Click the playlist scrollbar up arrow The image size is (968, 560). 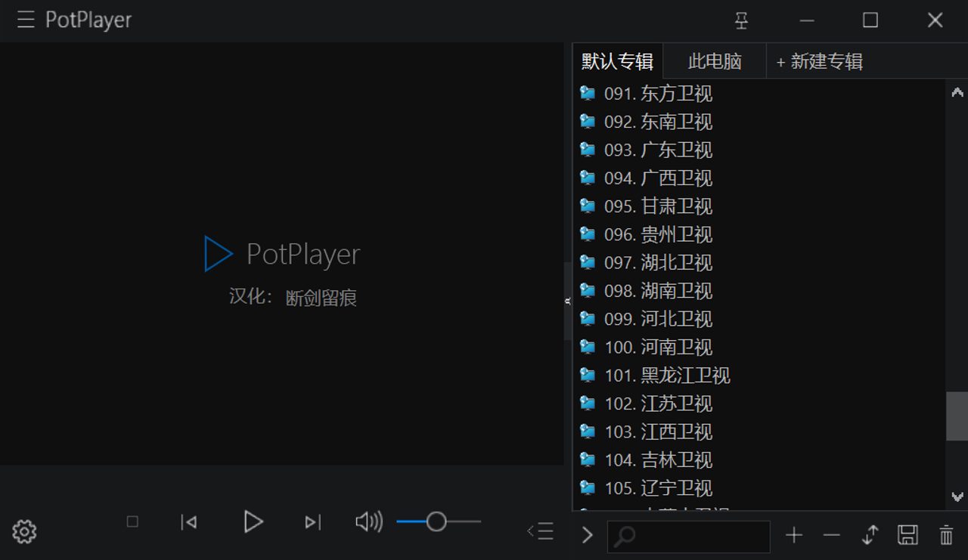tap(957, 91)
